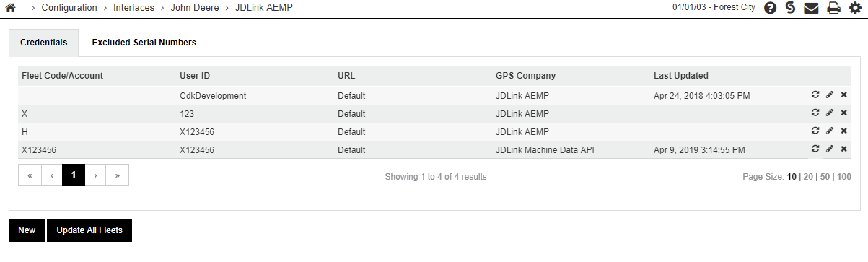Go to the last page with » button

[118, 175]
